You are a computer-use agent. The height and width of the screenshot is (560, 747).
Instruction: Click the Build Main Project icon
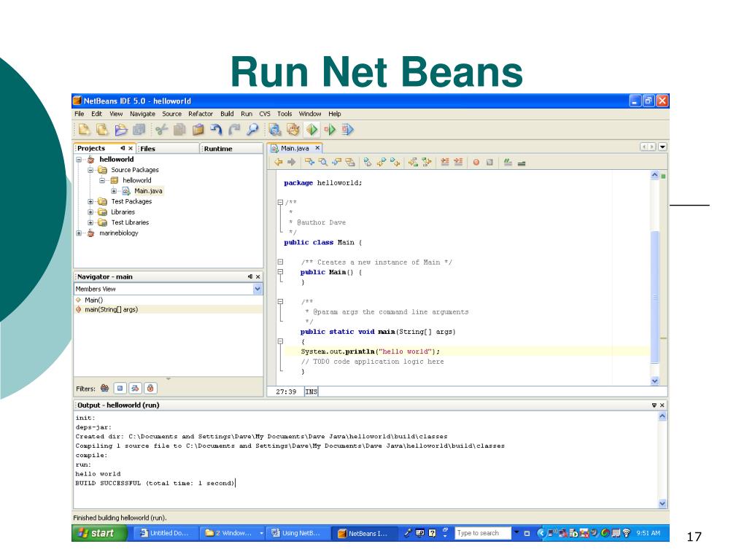coord(275,130)
